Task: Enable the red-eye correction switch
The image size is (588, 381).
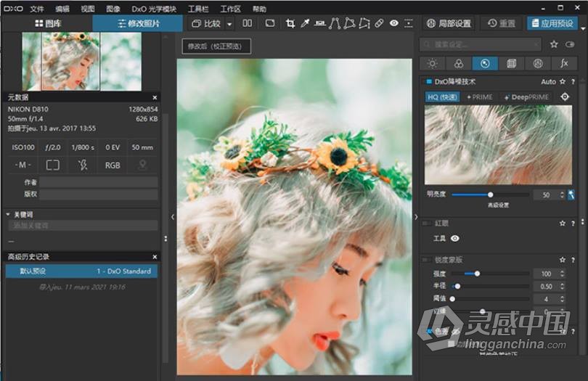Action: (427, 224)
